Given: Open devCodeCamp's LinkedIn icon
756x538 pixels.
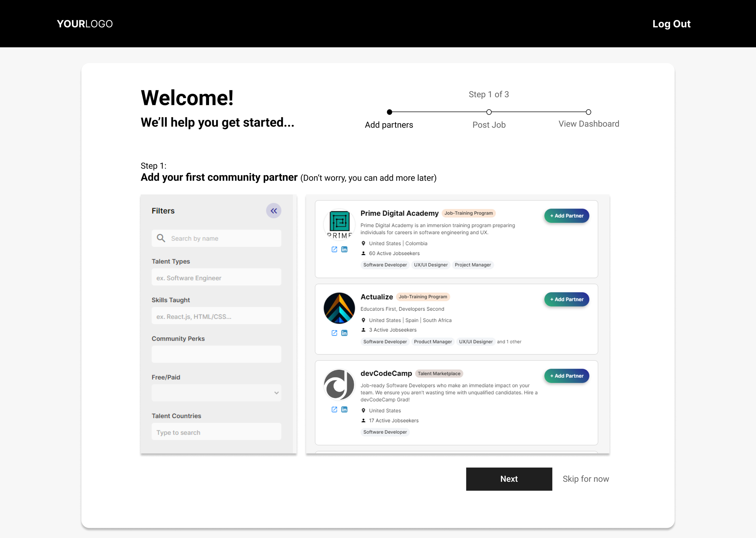Looking at the screenshot, I should (x=344, y=409).
